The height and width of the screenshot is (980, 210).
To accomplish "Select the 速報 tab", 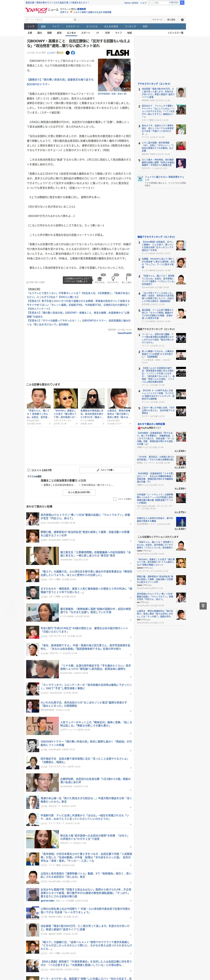I will click(x=43, y=27).
